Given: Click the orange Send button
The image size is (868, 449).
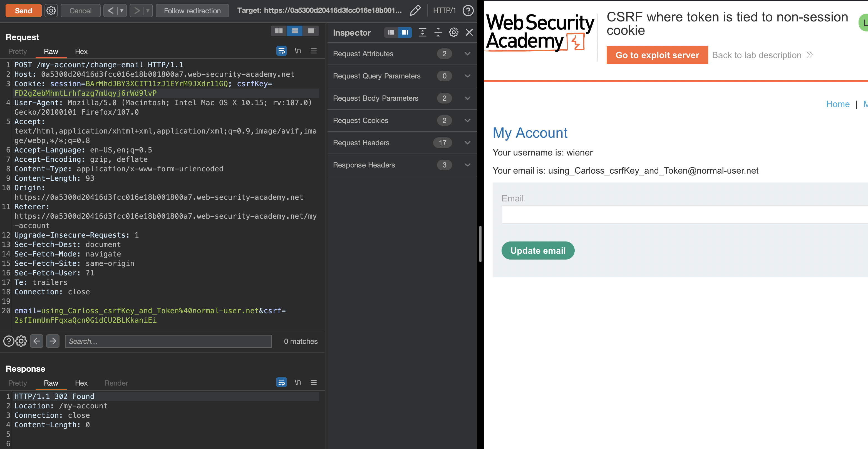Looking at the screenshot, I should coord(23,11).
